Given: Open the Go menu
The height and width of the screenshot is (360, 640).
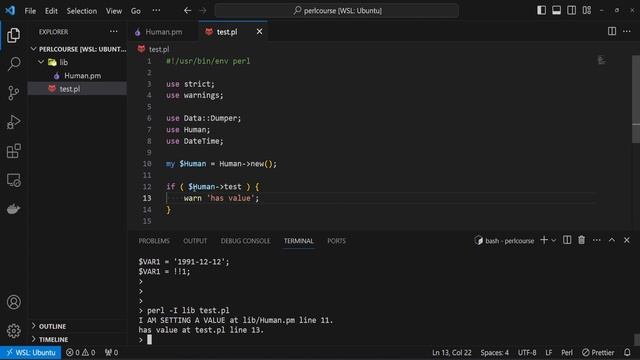Looking at the screenshot, I should click(x=136, y=11).
